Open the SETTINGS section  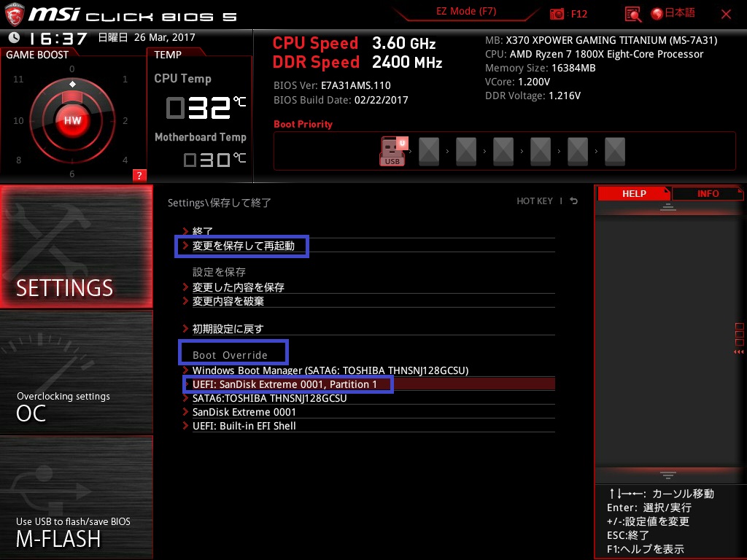coord(76,246)
